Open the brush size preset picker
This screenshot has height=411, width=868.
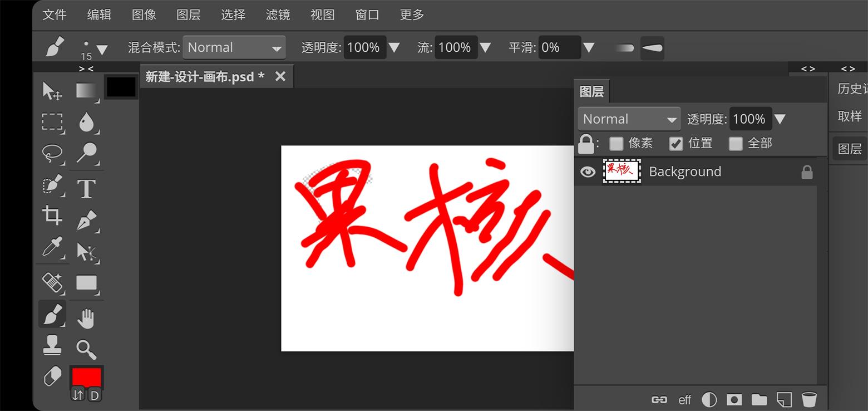[93, 49]
